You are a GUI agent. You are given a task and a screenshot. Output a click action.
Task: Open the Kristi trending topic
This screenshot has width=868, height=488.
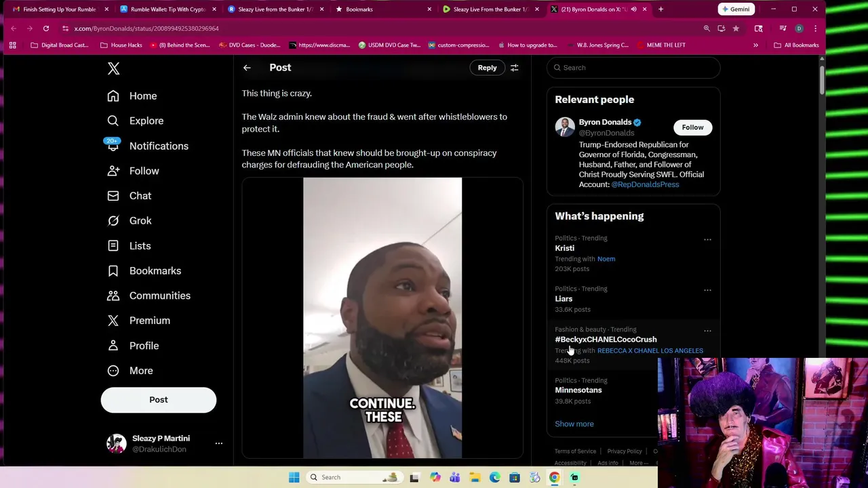coord(564,248)
